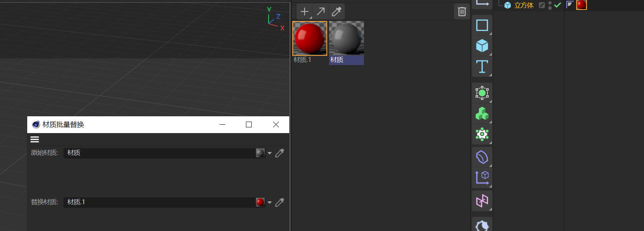Click the 原始材质 link field showing 材质
Viewport: 644px width, 231px height.
pos(164,153)
